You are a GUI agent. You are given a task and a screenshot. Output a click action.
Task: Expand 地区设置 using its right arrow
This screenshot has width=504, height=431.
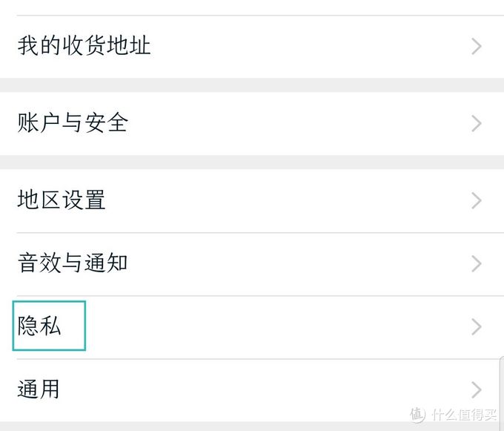pos(477,201)
